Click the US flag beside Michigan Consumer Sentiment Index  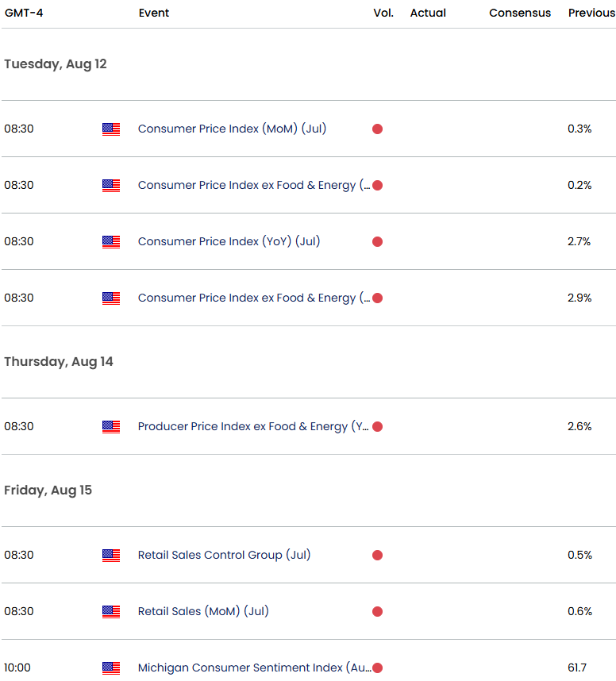coord(111,668)
